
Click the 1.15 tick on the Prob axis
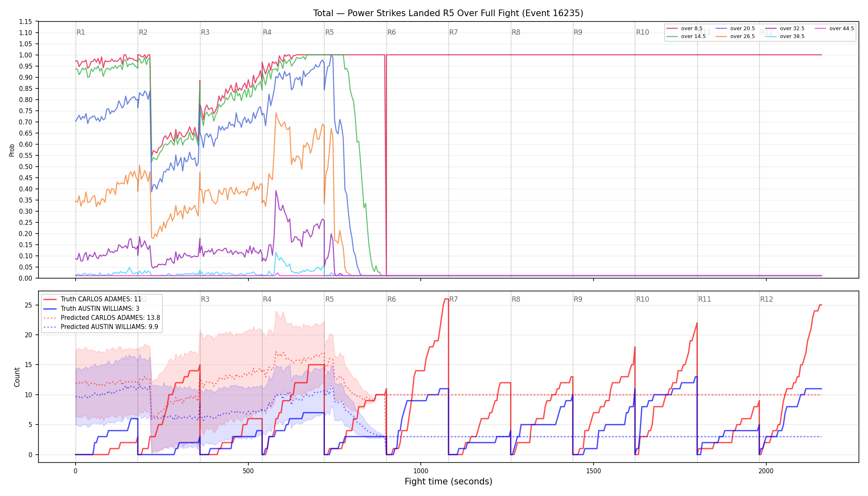coord(26,21)
